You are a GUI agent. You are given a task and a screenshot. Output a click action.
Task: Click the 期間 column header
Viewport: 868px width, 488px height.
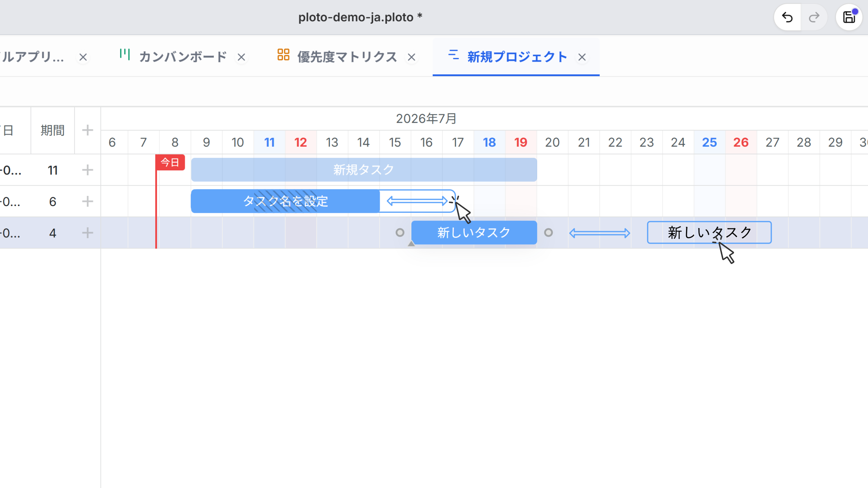53,130
